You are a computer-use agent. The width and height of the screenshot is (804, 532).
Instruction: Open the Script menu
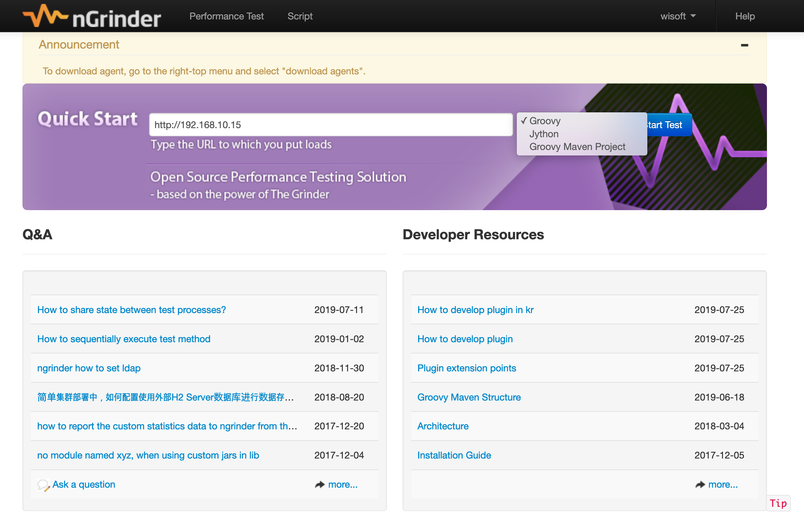[x=300, y=16]
